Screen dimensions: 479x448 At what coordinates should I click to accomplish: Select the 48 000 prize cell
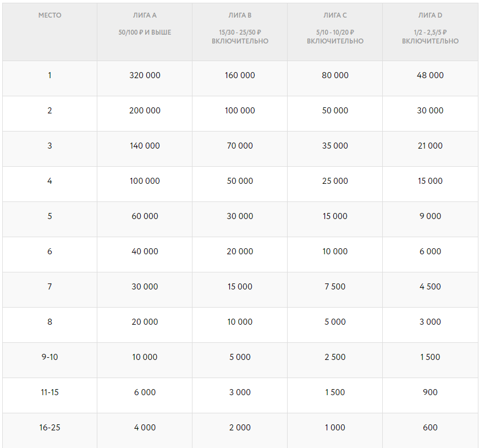(430, 75)
